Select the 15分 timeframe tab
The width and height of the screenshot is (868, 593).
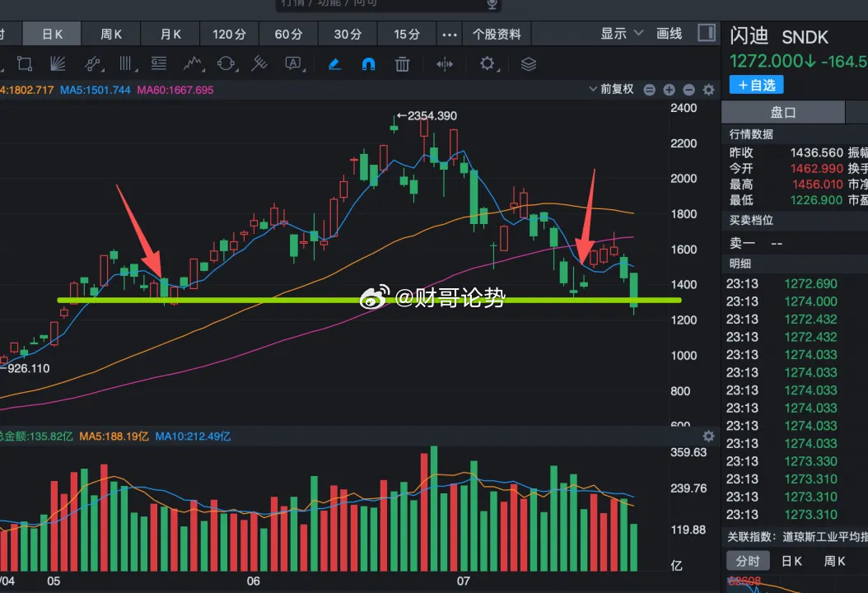[407, 34]
